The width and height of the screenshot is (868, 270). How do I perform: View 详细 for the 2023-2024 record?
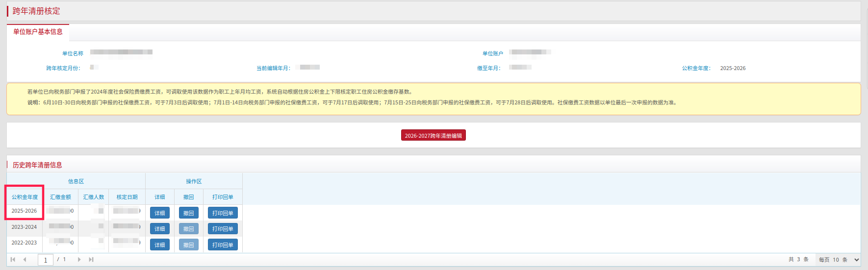coord(160,229)
